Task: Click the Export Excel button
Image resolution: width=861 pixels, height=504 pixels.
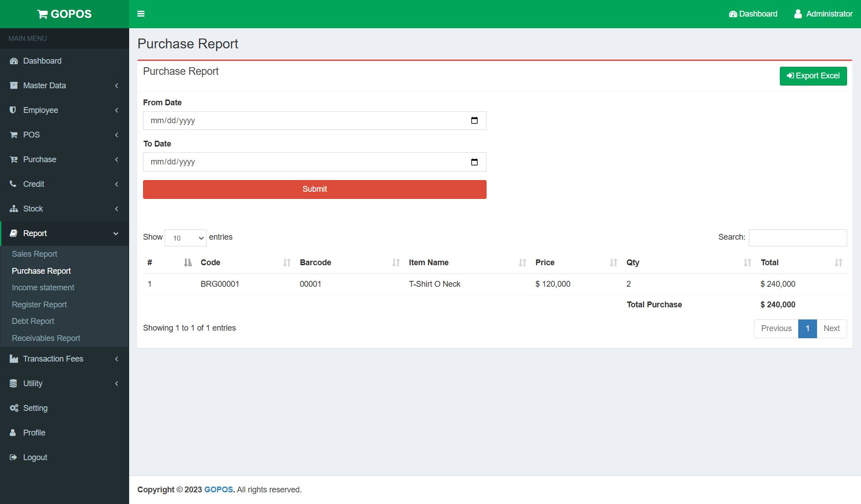Action: 813,76
